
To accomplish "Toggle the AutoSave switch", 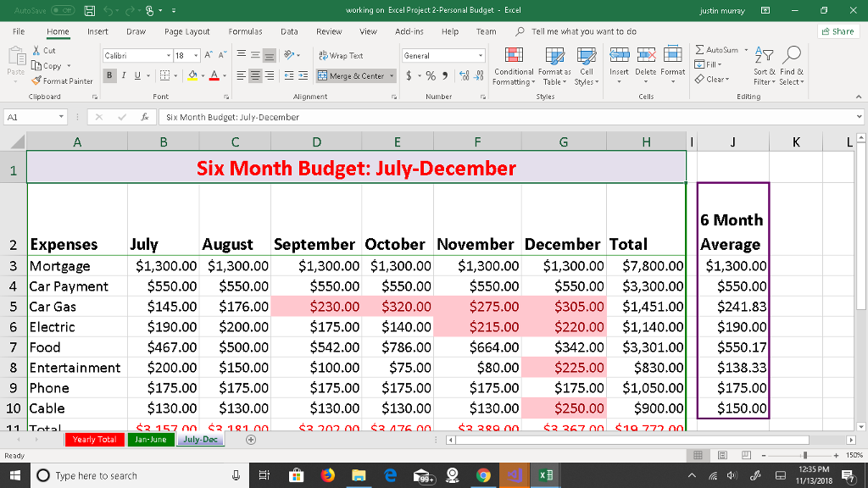I will pos(63,10).
